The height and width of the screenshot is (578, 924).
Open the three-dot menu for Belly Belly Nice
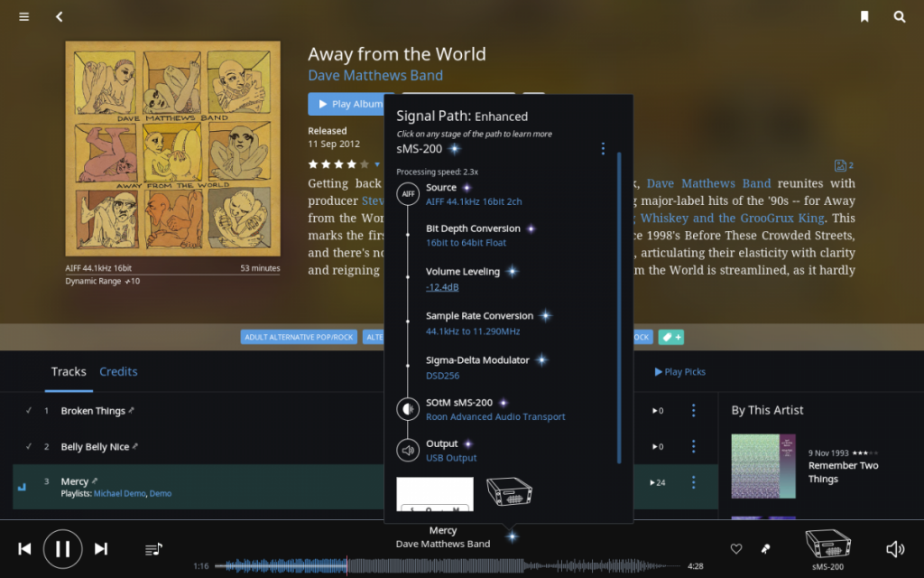(693, 446)
